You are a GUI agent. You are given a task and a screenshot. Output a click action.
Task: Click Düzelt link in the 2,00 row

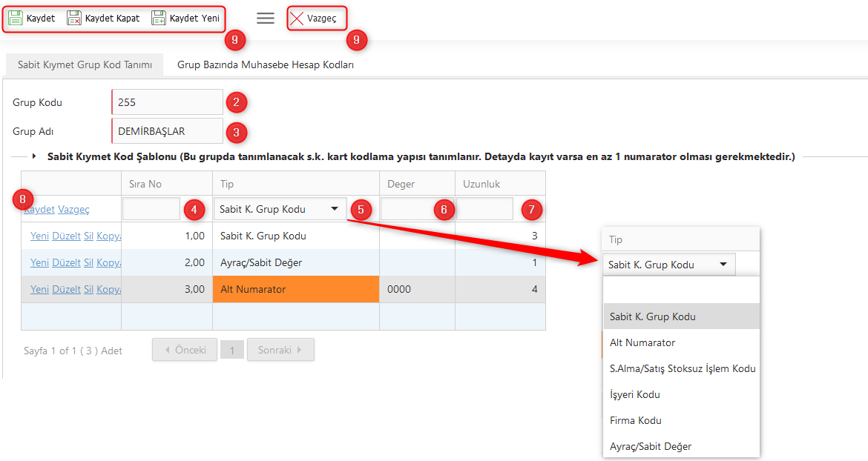click(x=66, y=262)
